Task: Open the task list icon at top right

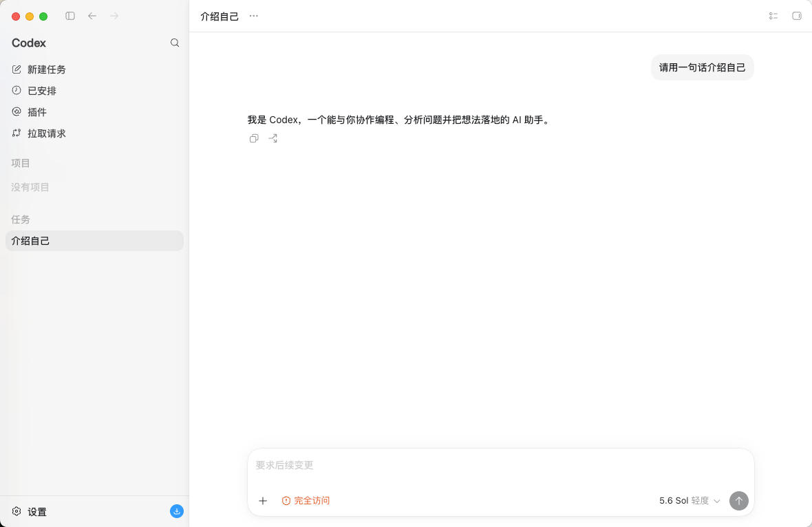Action: click(773, 16)
